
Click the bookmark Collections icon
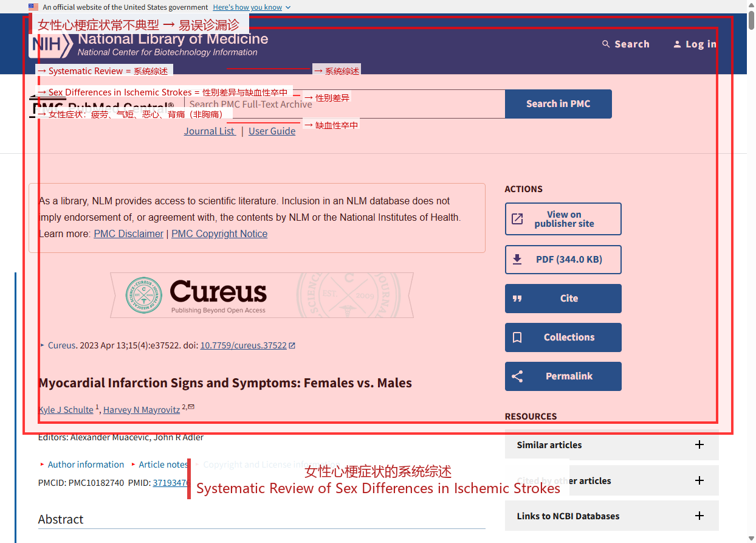[x=517, y=337]
